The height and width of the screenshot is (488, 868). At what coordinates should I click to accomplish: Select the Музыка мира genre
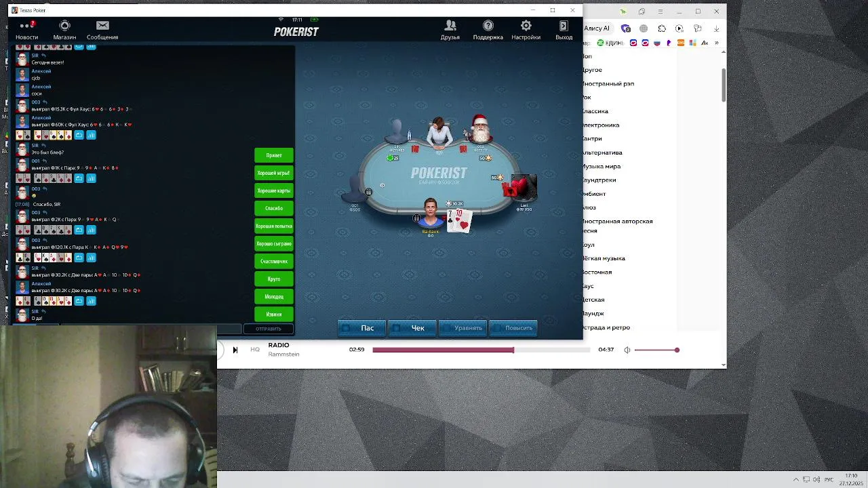tap(601, 166)
